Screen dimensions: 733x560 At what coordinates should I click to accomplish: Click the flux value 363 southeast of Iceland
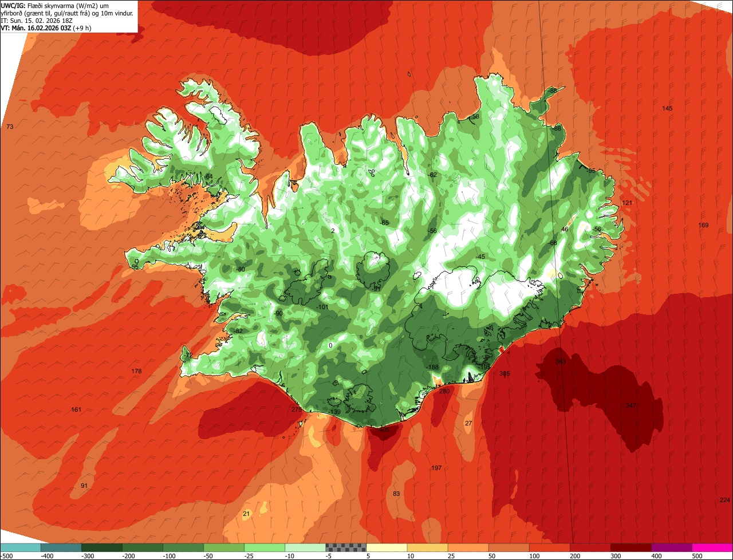pos(561,362)
